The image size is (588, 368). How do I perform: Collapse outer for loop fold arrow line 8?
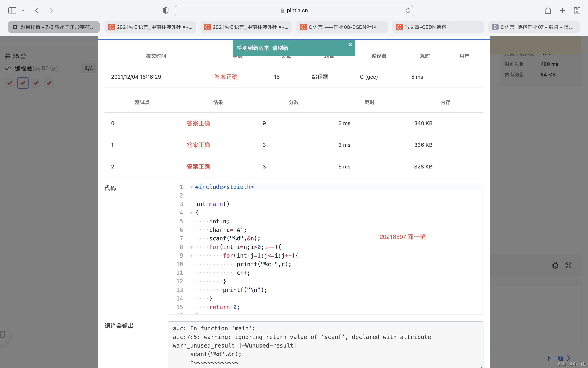192,247
